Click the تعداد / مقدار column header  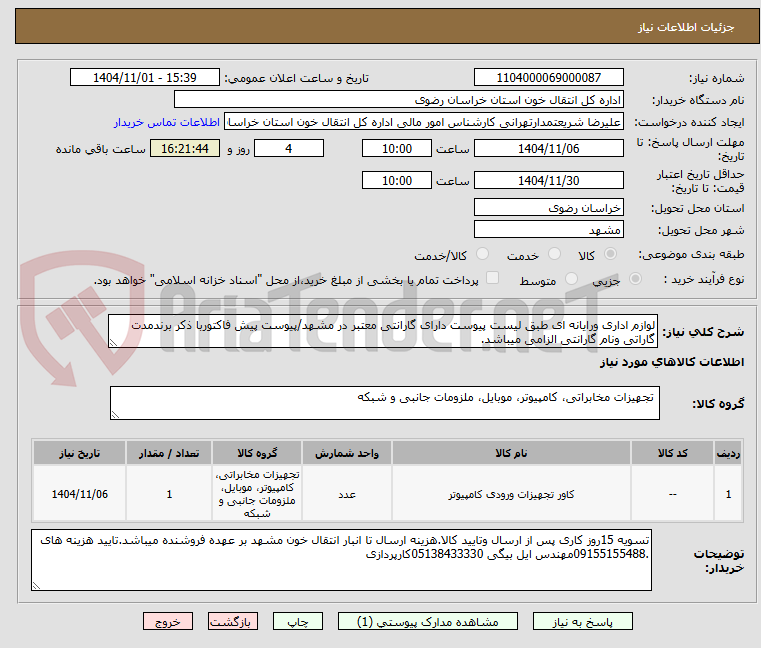tap(169, 453)
